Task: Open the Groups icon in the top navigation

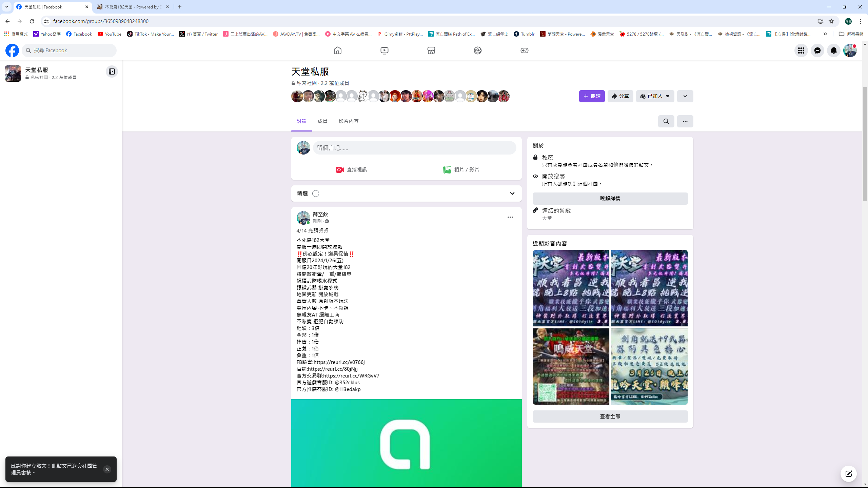Action: (x=477, y=50)
